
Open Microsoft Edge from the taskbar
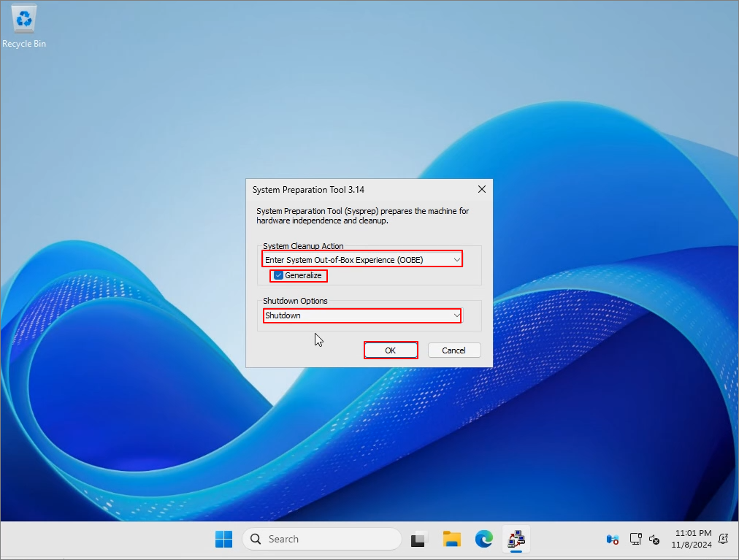click(x=484, y=539)
